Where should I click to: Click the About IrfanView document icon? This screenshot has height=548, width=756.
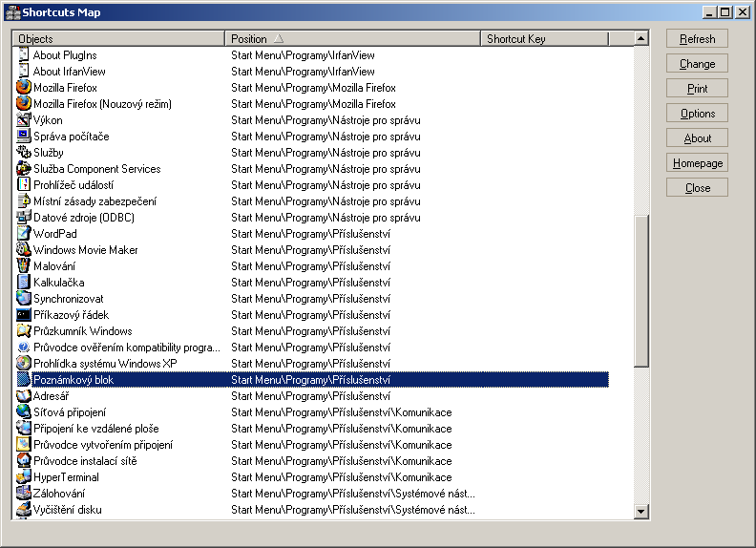click(x=24, y=72)
